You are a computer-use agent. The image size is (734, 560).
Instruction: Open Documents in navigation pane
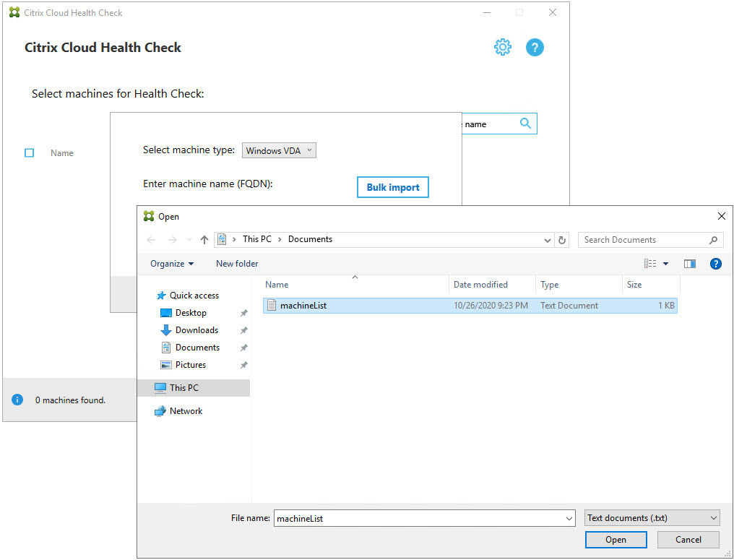(197, 348)
